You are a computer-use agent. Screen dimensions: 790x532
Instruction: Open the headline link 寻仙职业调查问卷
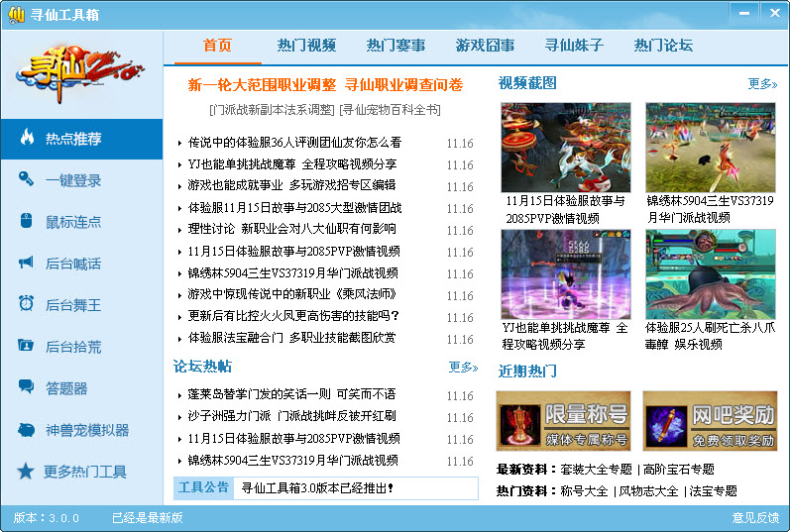(x=404, y=84)
